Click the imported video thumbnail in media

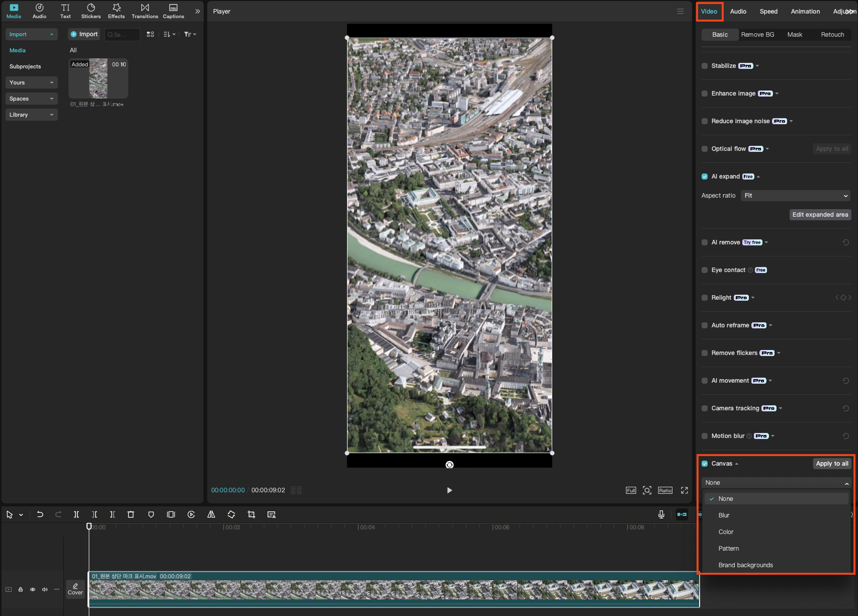coord(99,78)
